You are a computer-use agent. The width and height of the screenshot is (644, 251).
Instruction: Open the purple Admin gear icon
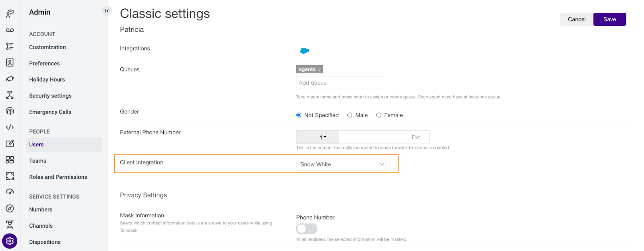click(10, 241)
